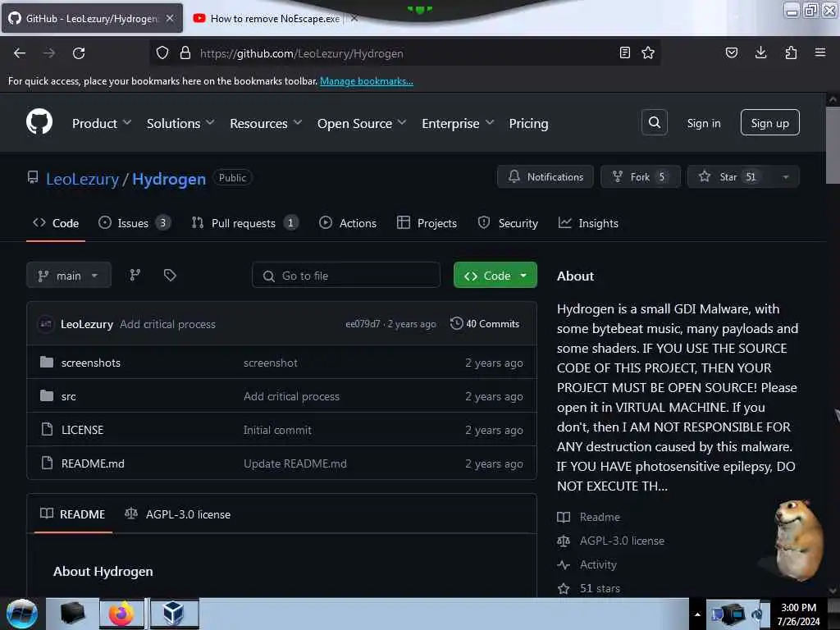840x630 pixels.
Task: Select the AGPL-3.0 license tab
Action: pos(177,514)
